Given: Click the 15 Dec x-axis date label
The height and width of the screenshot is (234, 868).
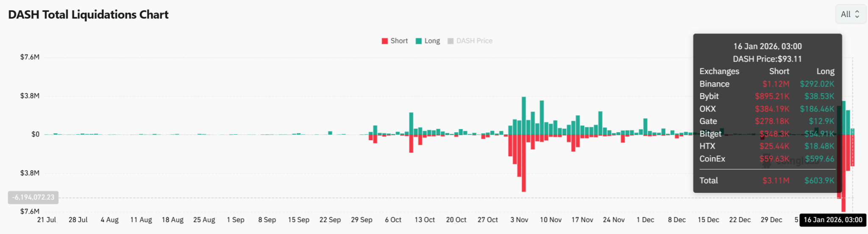Looking at the screenshot, I should 708,220.
